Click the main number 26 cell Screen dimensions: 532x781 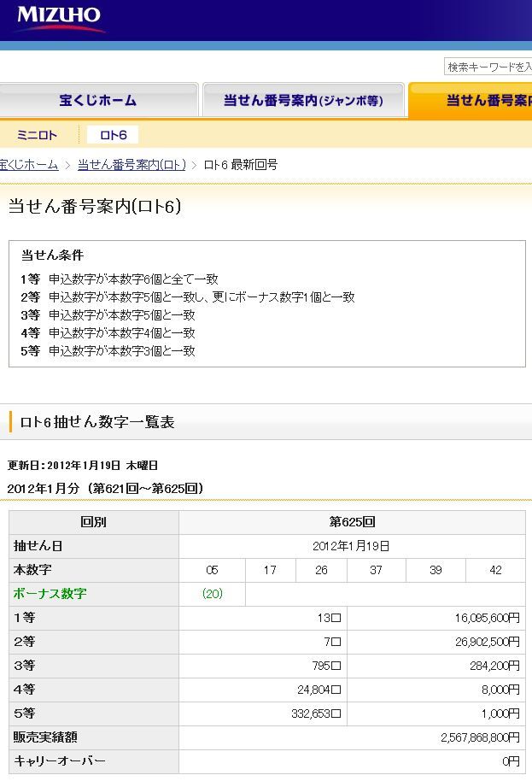pyautogui.click(x=321, y=570)
